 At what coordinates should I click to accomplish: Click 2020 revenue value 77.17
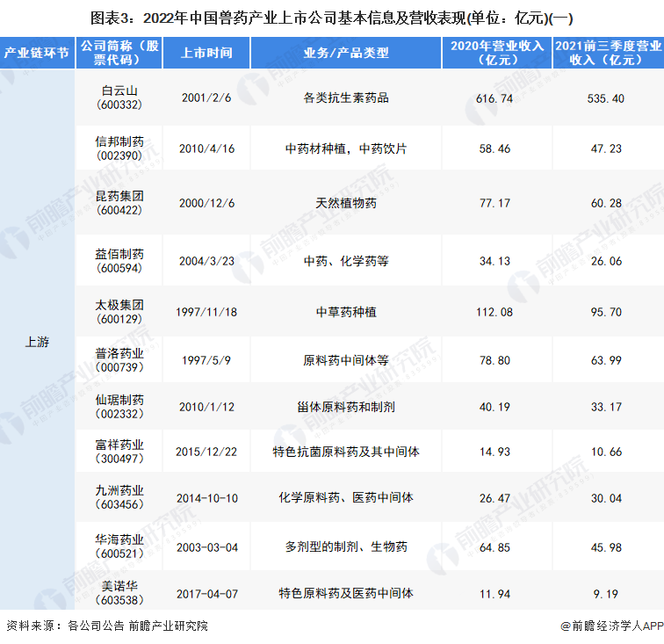coord(494,203)
